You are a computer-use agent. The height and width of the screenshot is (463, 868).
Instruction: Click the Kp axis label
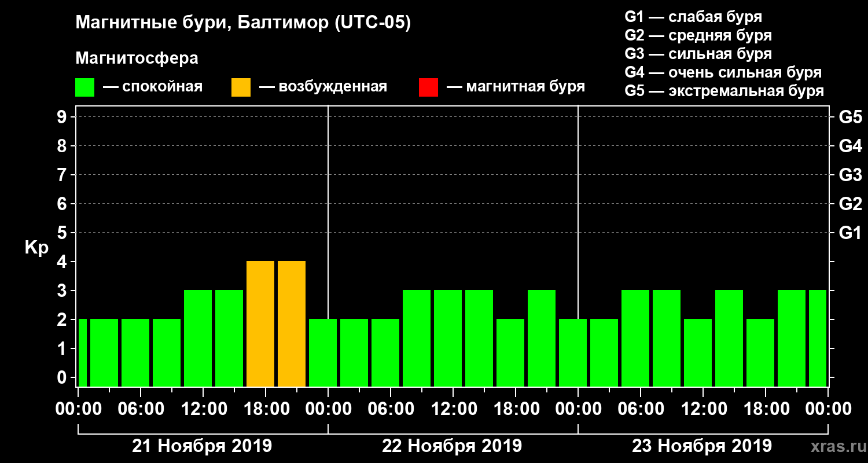point(36,248)
